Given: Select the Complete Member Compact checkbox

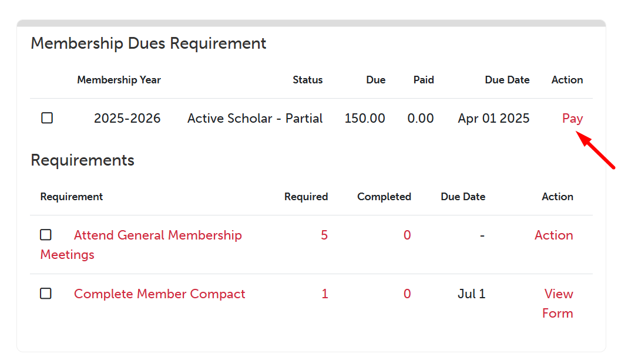Looking at the screenshot, I should (x=46, y=294).
